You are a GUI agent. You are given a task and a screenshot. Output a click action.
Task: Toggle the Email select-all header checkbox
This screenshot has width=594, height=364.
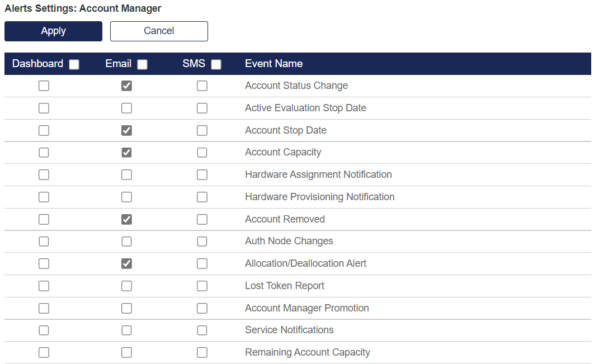(142, 64)
